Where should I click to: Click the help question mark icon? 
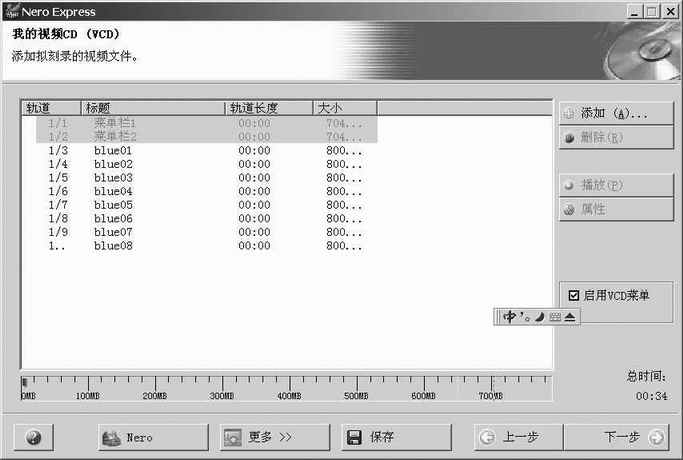[x=34, y=437]
